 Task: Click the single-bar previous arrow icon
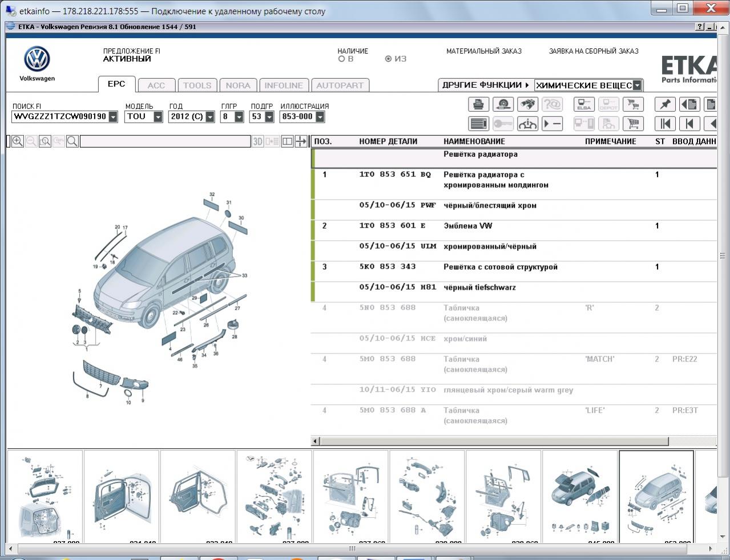pos(689,124)
